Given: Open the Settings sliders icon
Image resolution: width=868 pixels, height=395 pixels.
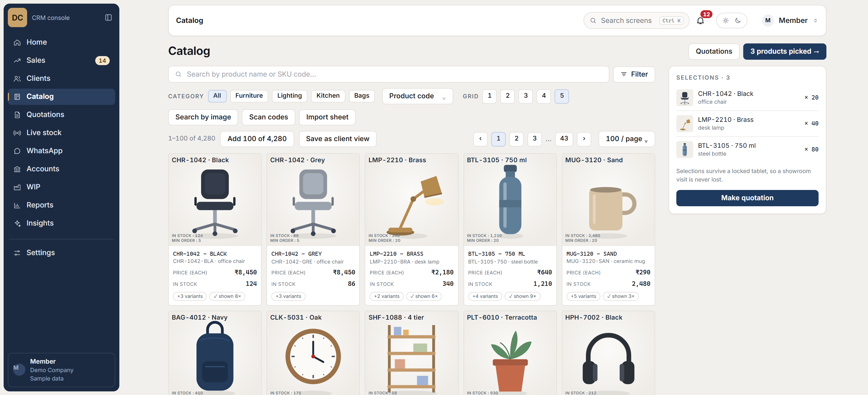Looking at the screenshot, I should 17,253.
